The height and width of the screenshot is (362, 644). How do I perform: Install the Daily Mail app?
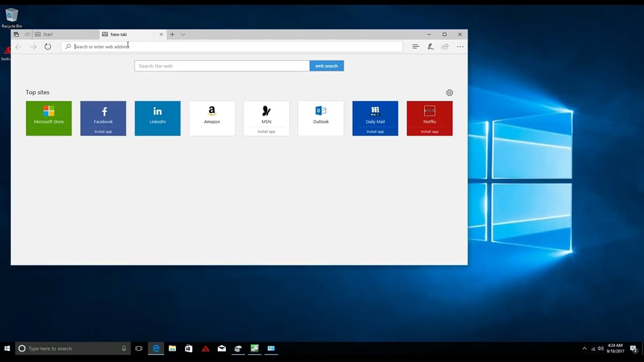click(x=375, y=131)
